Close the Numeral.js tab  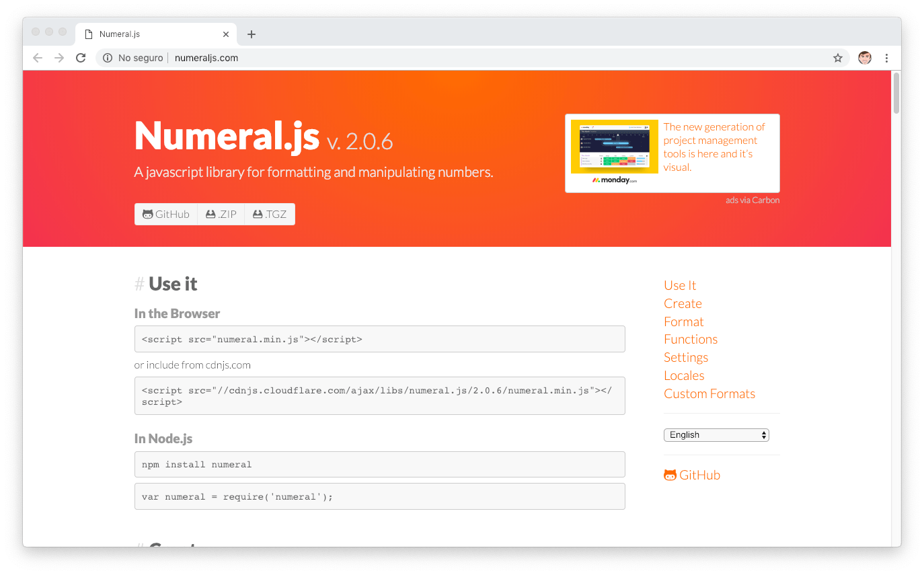click(x=226, y=34)
